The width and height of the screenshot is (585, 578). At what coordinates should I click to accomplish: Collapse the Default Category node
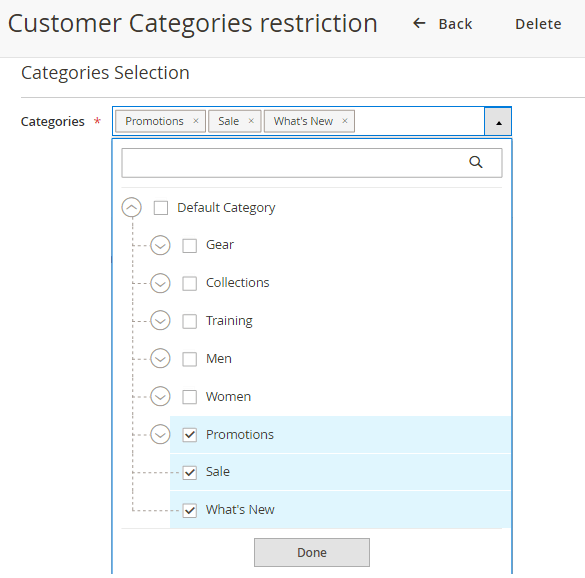(131, 207)
